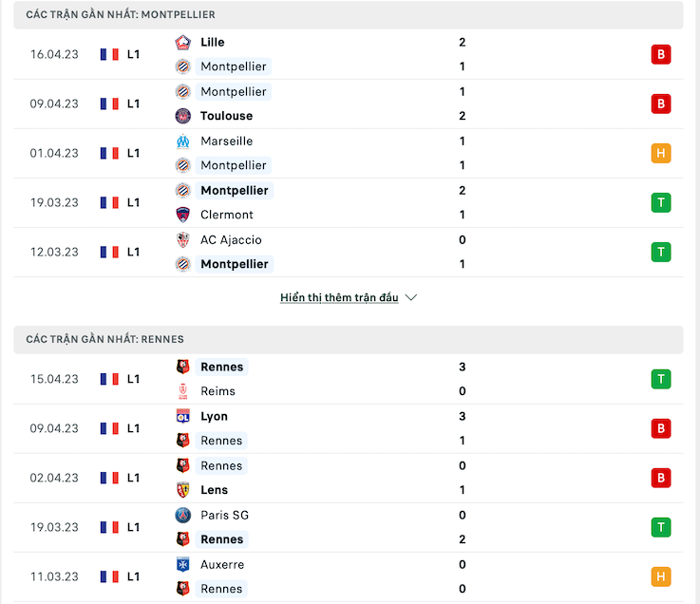Click the Lens club crest
The height and width of the screenshot is (604, 700).
pos(182,490)
